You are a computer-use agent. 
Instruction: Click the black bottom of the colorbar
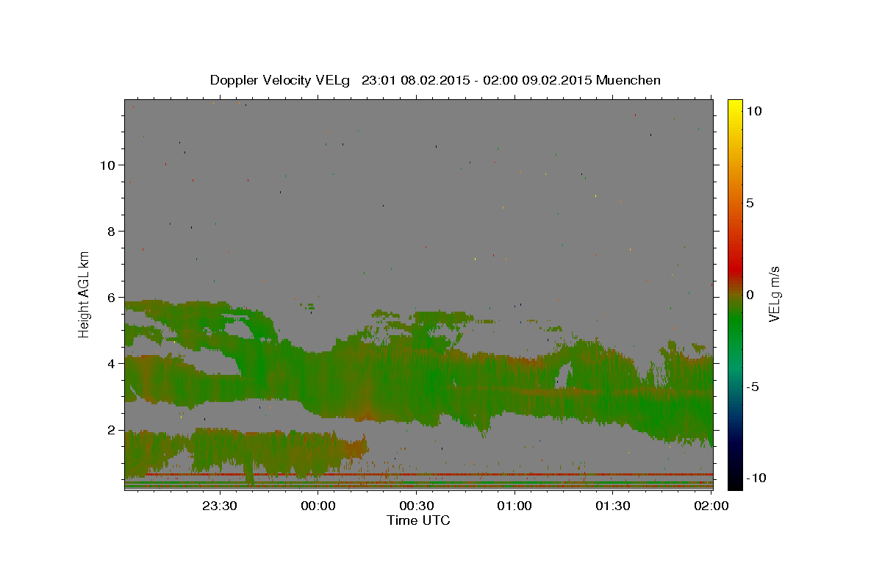(x=734, y=484)
